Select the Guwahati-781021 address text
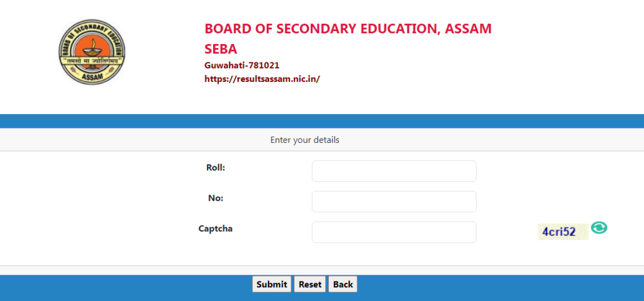The image size is (644, 301). tap(241, 65)
